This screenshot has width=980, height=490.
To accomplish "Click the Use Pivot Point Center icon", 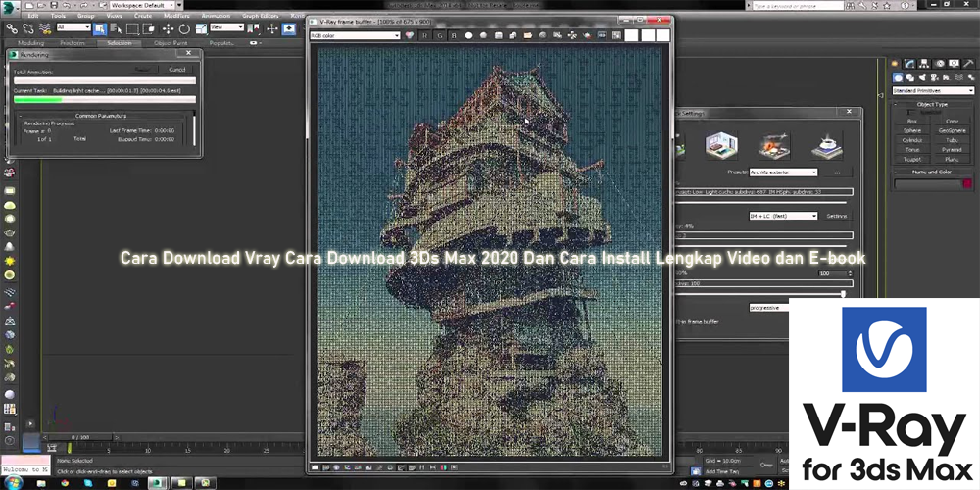I will [253, 28].
